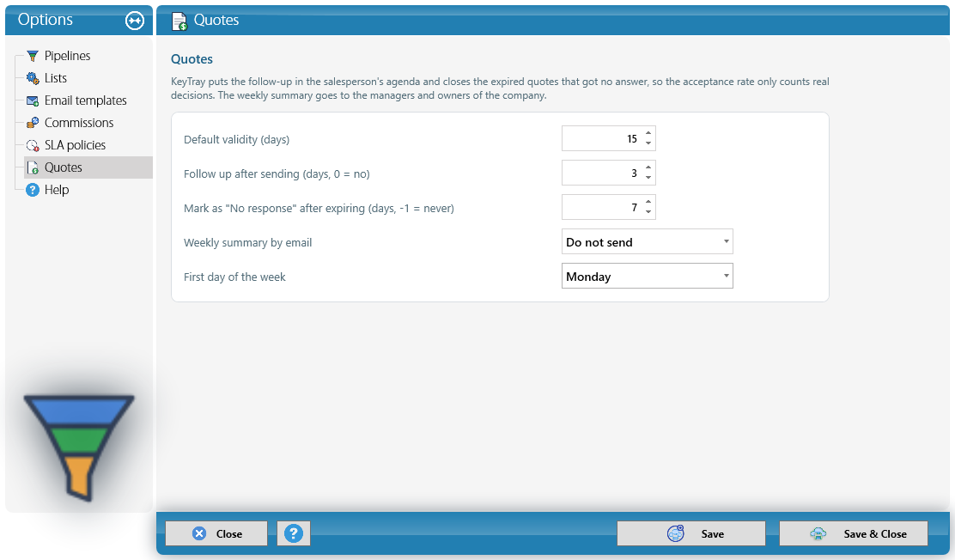Click the Quotes document icon in sidebar
Image resolution: width=955 pixels, height=560 pixels.
[33, 167]
